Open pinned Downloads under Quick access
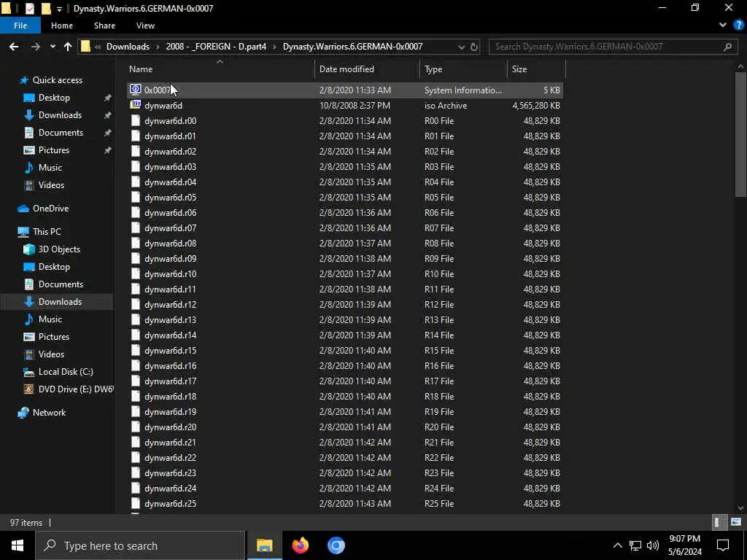Viewport: 747px width, 560px height. [x=60, y=115]
